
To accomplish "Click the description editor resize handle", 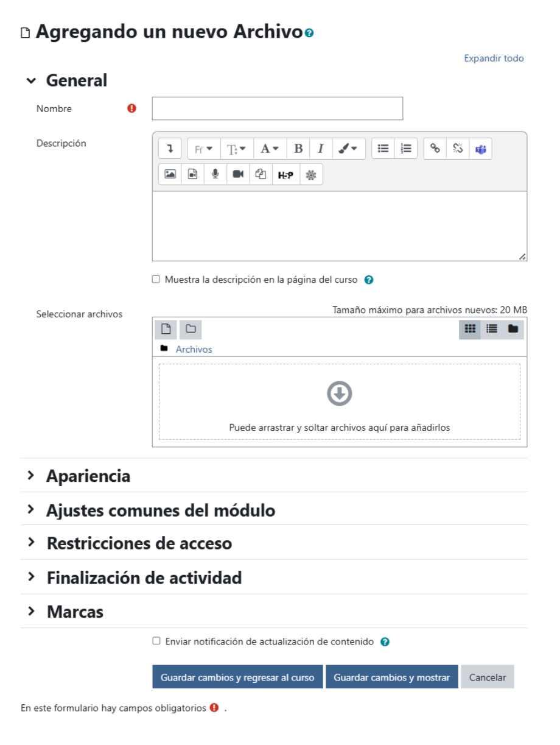I will coord(522,257).
